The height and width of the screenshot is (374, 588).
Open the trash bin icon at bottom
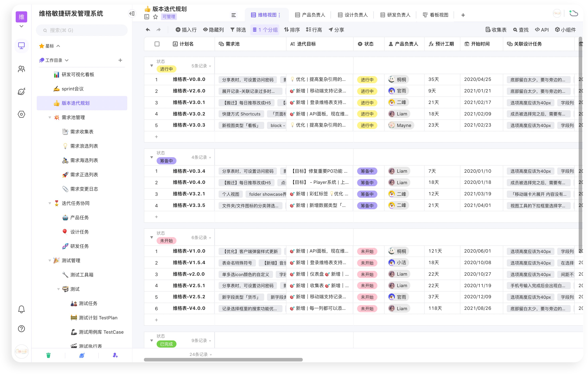(48, 355)
